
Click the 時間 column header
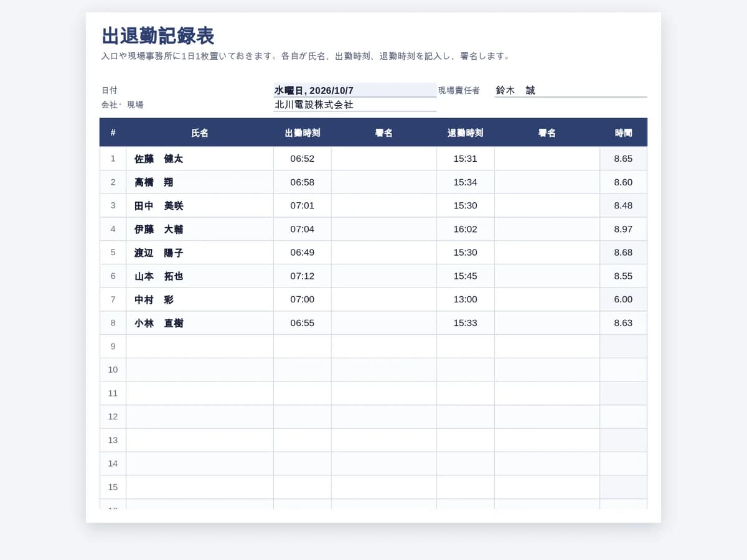(x=623, y=133)
